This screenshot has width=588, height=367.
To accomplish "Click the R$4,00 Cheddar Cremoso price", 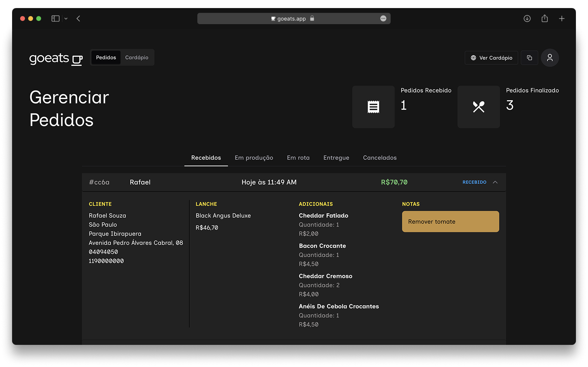I will pos(308,294).
